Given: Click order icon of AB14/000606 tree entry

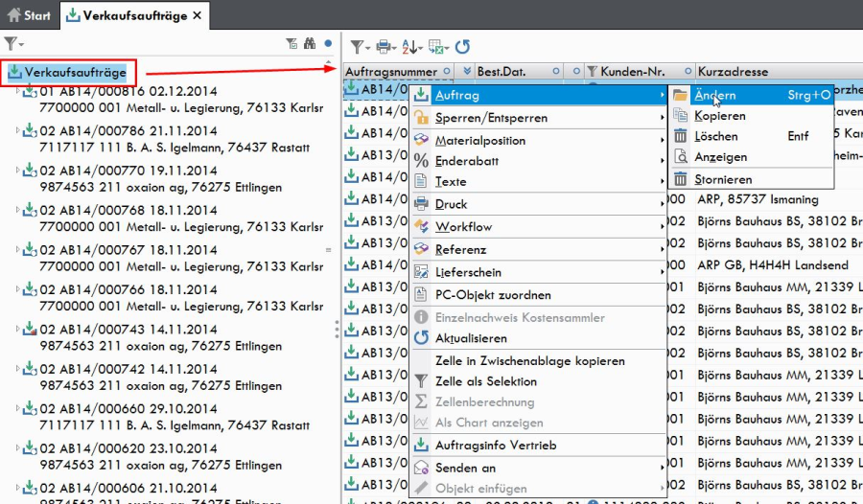Looking at the screenshot, I should tap(30, 488).
